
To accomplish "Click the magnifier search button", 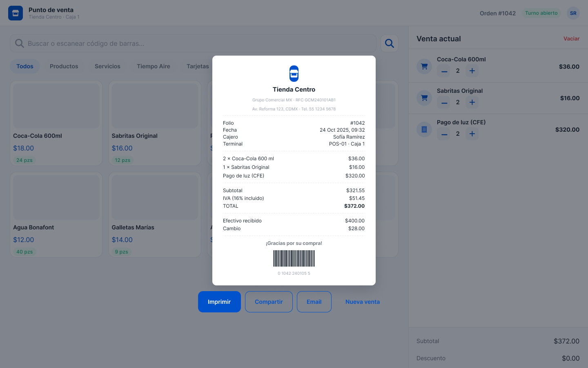I will coord(390,43).
